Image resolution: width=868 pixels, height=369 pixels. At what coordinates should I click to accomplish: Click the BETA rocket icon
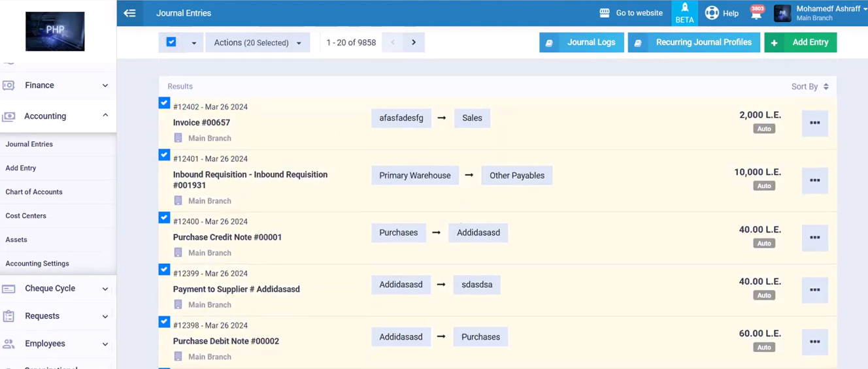(x=684, y=8)
